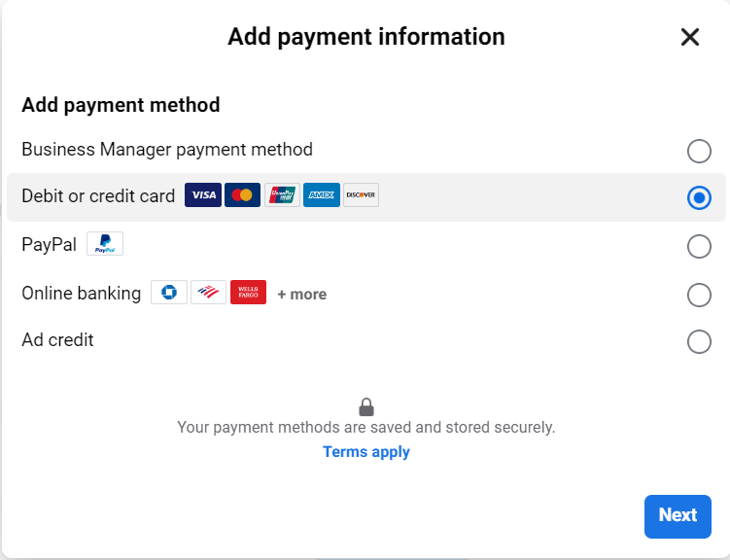Viewport: 730px width, 560px height.
Task: Click the Bank of America icon
Action: point(209,293)
